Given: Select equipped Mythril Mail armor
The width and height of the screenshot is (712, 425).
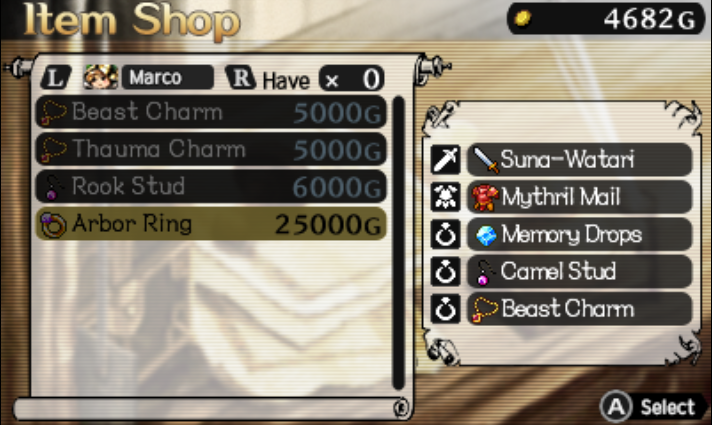Looking at the screenshot, I should (579, 197).
